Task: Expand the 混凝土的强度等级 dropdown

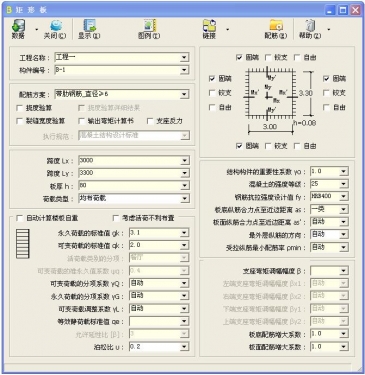Action: point(344,184)
